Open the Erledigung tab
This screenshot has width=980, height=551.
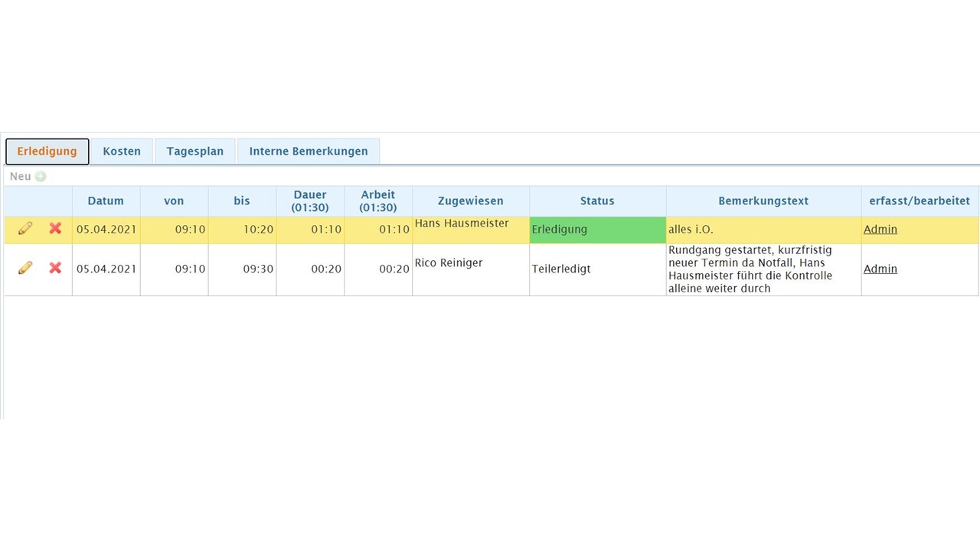coord(47,152)
